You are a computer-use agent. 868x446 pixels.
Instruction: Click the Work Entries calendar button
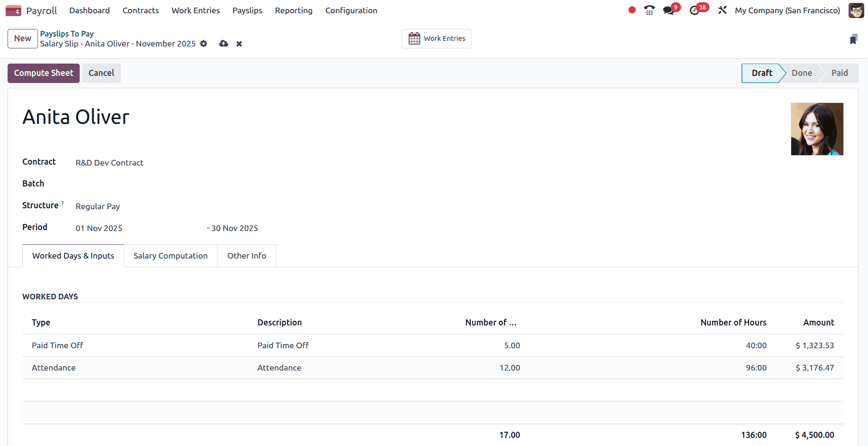[436, 38]
